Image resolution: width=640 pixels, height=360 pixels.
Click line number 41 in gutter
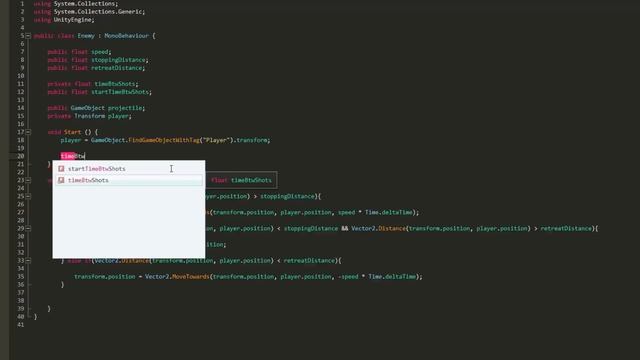pos(20,324)
